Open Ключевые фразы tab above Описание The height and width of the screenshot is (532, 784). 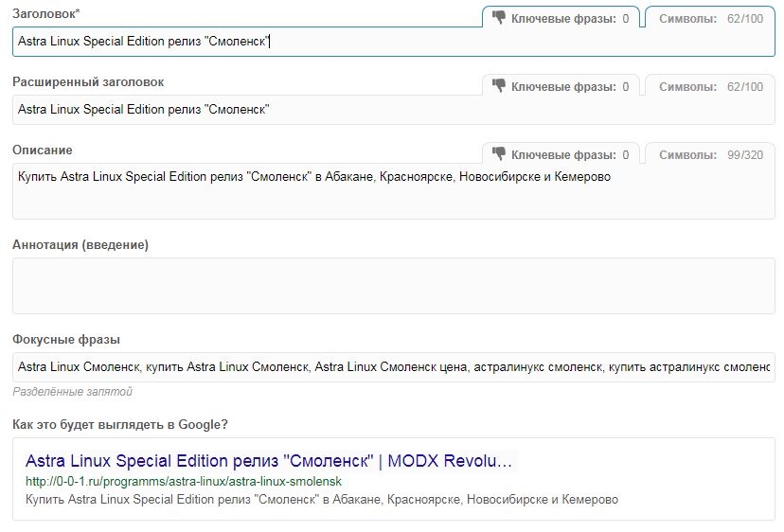(x=561, y=154)
